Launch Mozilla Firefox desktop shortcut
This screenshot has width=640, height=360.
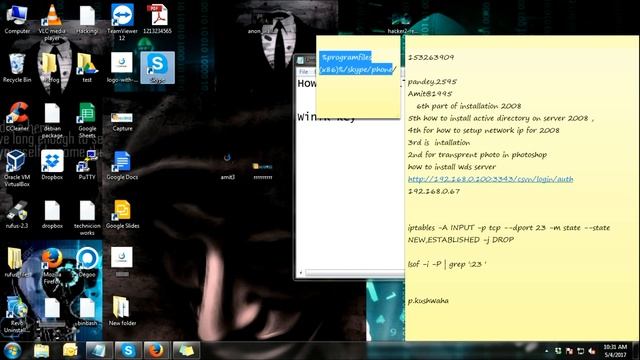click(52, 266)
